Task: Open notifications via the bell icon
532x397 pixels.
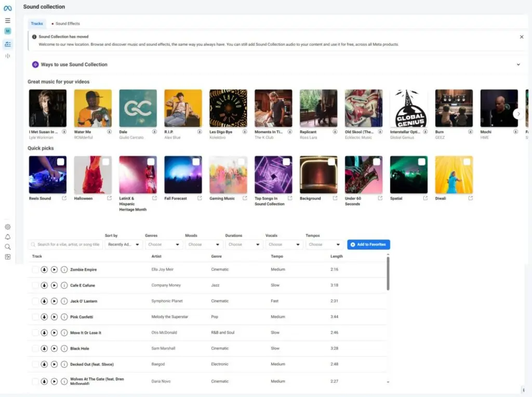Action: pos(7,236)
